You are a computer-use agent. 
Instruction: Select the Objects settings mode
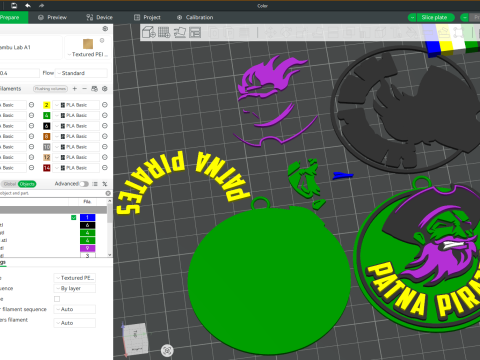pyautogui.click(x=27, y=184)
